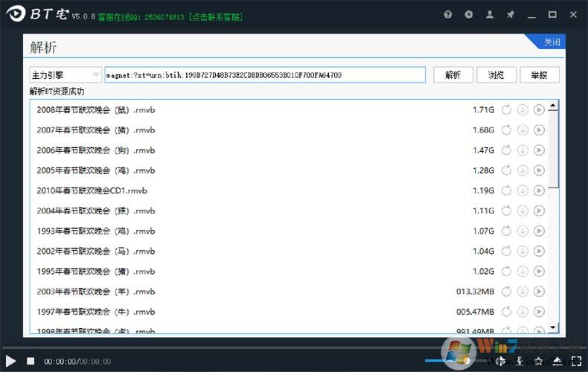Download the 2008年春节联欢晚会 (鼠) file
Screen dimensions: 588x372
coord(523,110)
